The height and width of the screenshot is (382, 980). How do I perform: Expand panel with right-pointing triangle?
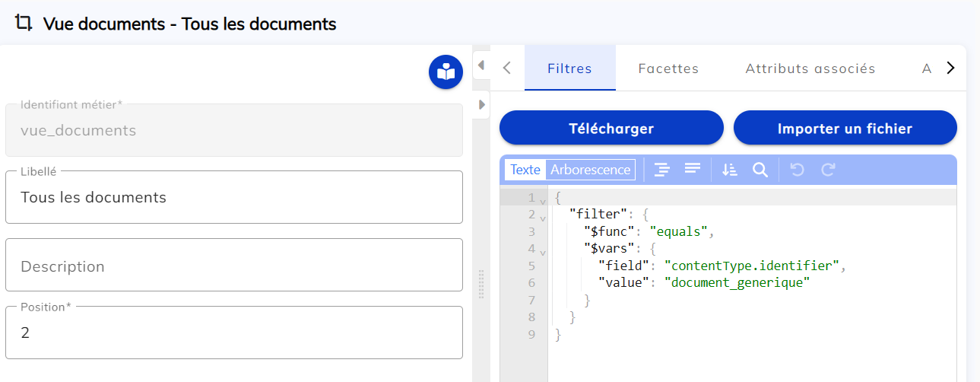pyautogui.click(x=481, y=105)
